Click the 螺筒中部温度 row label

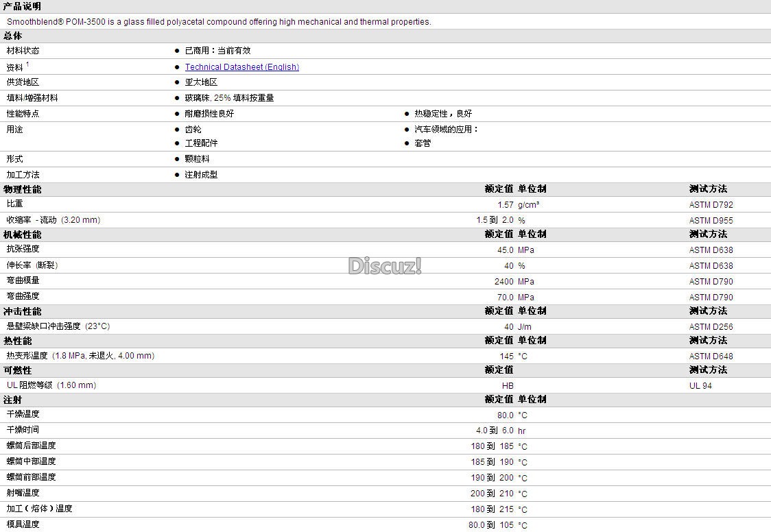[x=31, y=461]
